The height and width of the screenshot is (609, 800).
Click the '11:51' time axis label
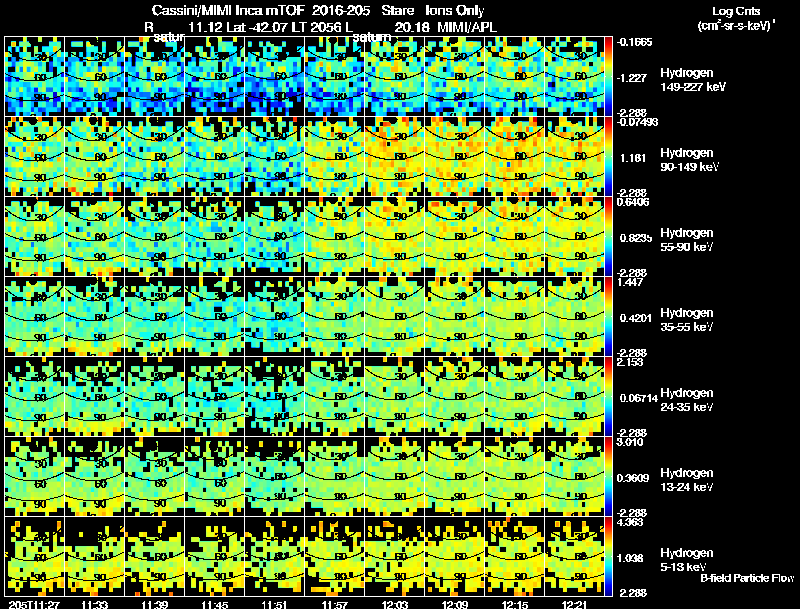point(274,604)
